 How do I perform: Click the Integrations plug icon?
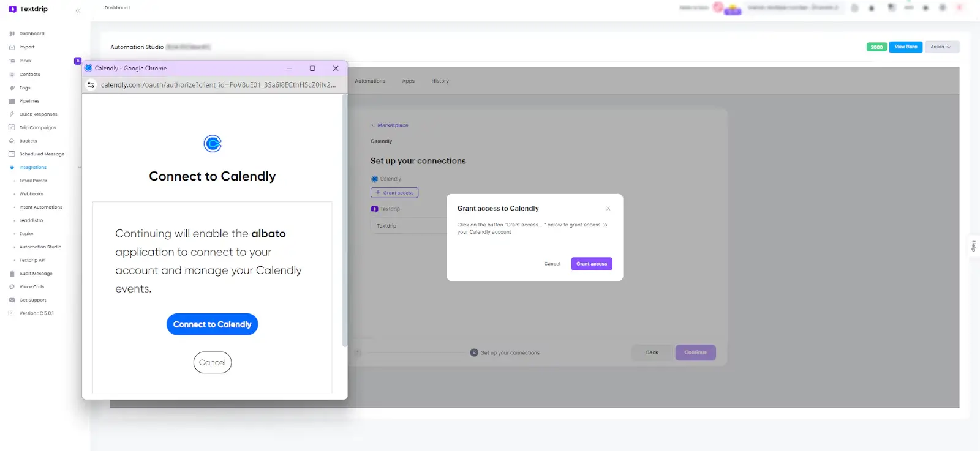click(12, 168)
